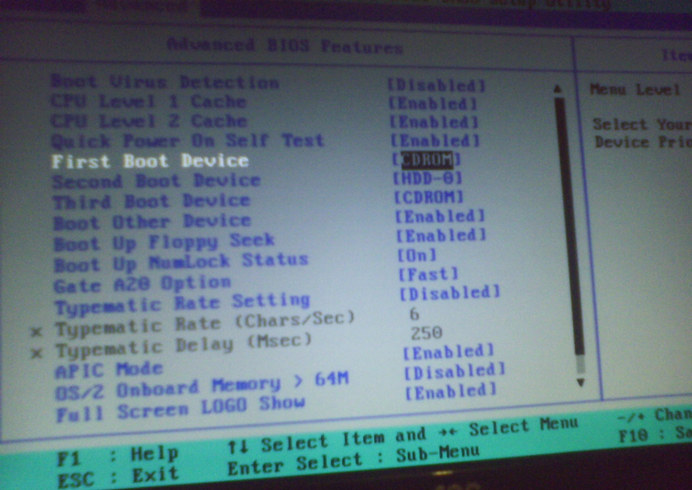
Task: Select the CPU Level 1 Cache row
Action: pyautogui.click(x=149, y=102)
